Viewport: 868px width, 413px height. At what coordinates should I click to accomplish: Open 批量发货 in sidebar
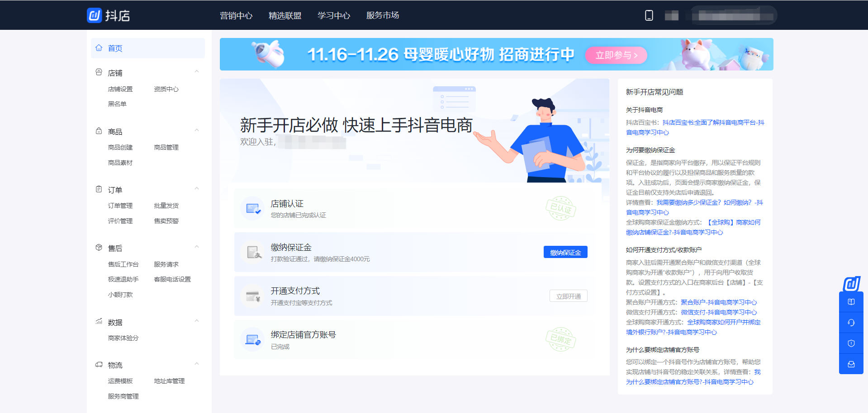(x=166, y=206)
